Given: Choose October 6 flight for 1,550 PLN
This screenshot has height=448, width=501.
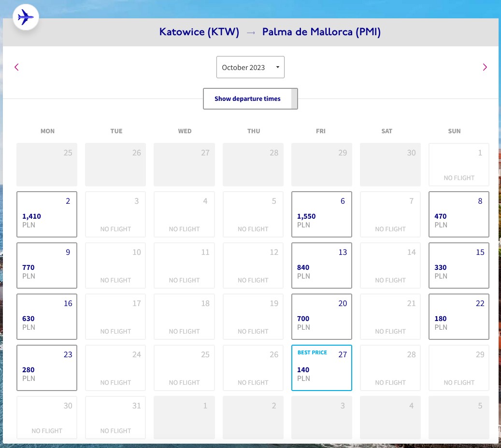Looking at the screenshot, I should [321, 214].
